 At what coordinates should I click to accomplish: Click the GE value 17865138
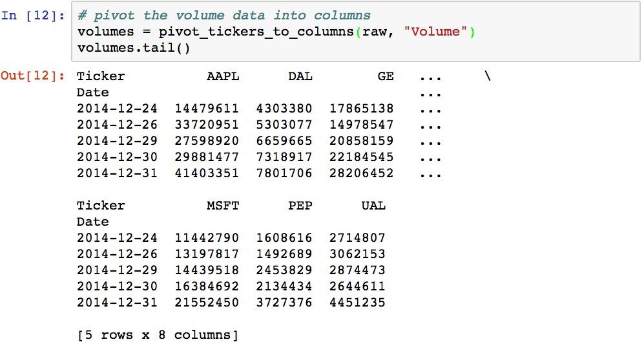362,108
